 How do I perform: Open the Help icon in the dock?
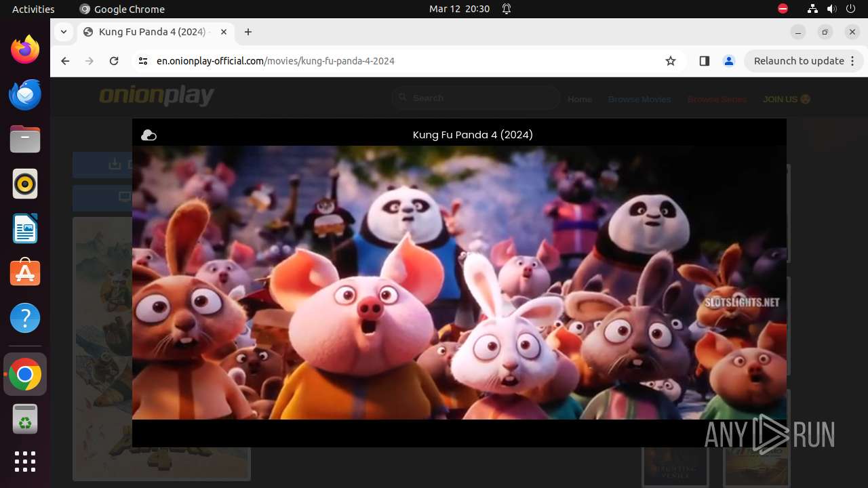25,318
